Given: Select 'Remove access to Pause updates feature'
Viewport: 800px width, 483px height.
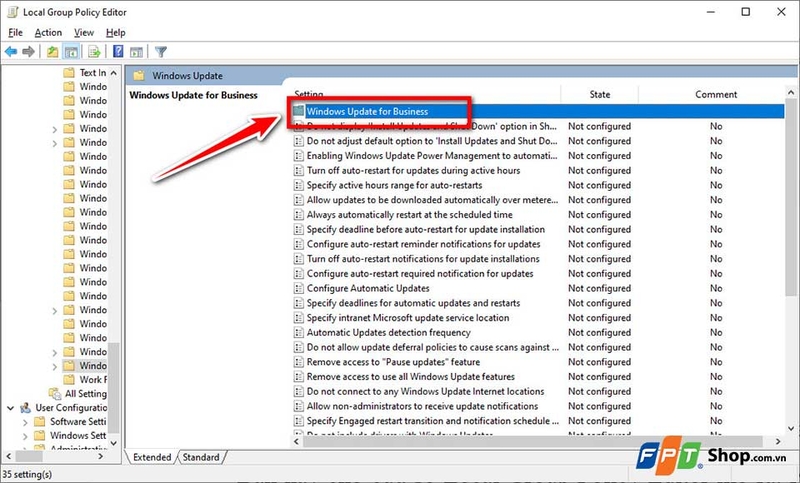Looking at the screenshot, I should tap(393, 362).
